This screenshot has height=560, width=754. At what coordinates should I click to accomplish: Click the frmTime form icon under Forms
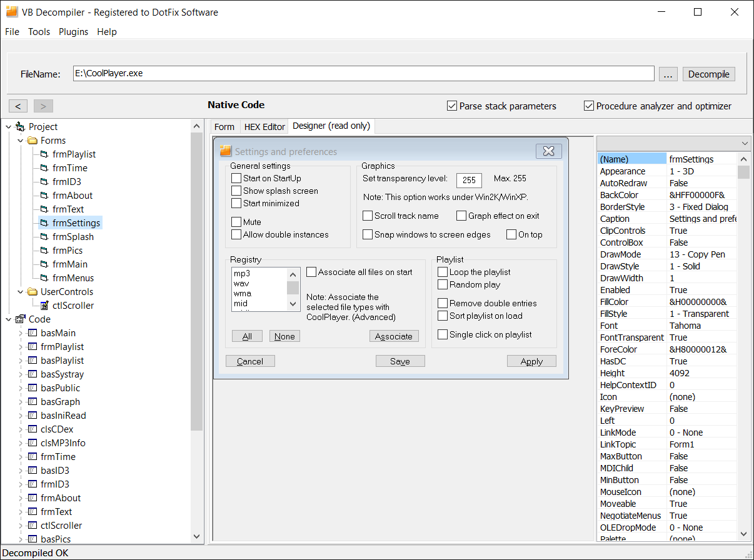pyautogui.click(x=44, y=168)
